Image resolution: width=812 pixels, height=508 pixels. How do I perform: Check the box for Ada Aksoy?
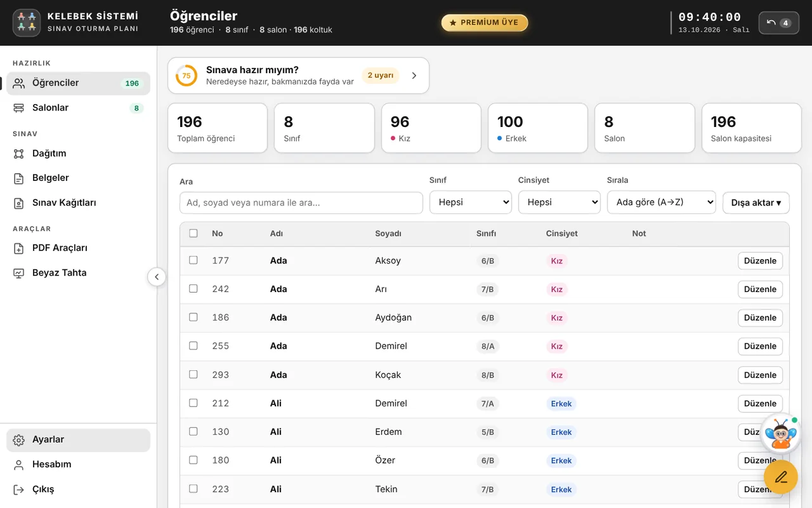point(193,260)
